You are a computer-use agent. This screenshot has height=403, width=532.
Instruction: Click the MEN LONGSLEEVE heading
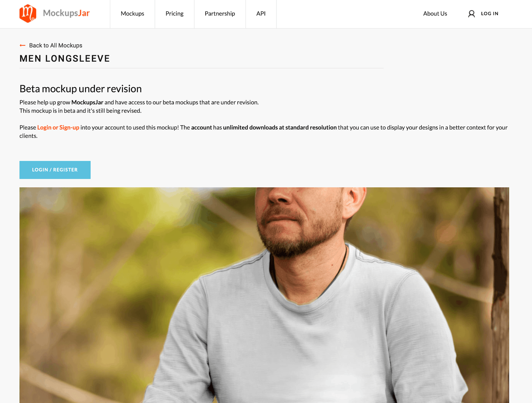click(x=65, y=59)
